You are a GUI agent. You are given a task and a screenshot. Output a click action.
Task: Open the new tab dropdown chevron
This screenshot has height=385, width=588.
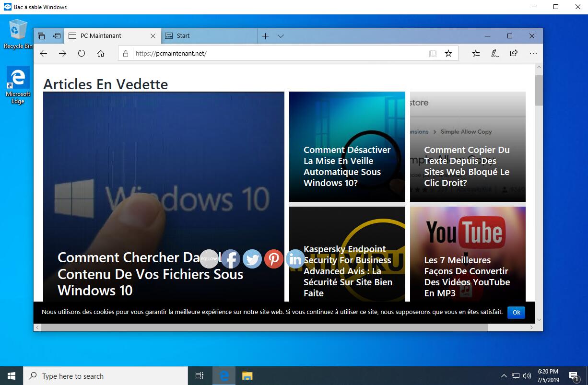[x=281, y=35]
